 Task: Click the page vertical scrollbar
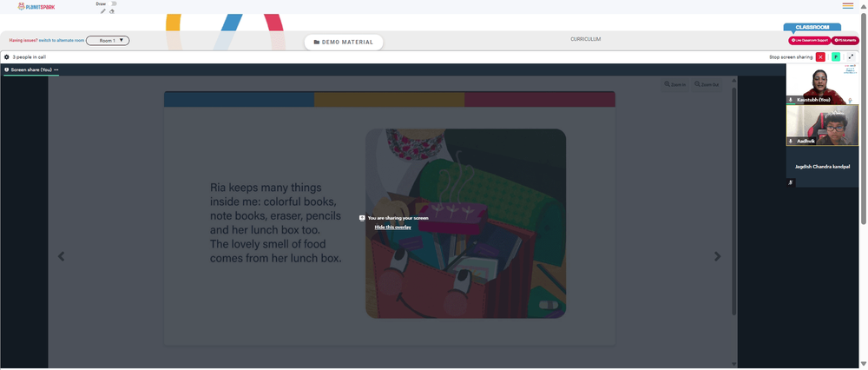click(x=864, y=116)
